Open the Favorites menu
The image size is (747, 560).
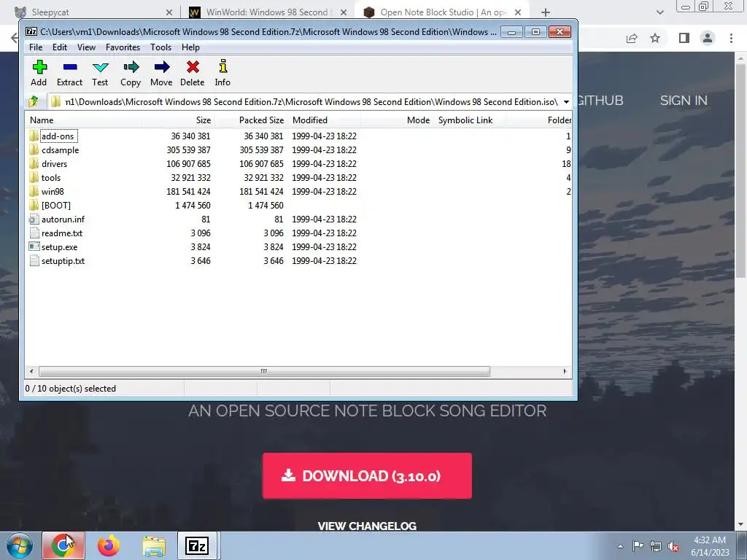pyautogui.click(x=123, y=47)
